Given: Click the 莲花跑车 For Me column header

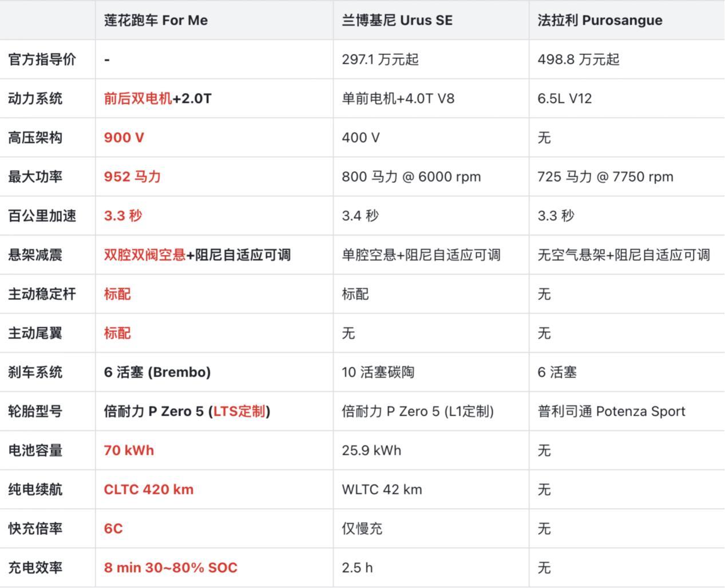Looking at the screenshot, I should pyautogui.click(x=156, y=21).
